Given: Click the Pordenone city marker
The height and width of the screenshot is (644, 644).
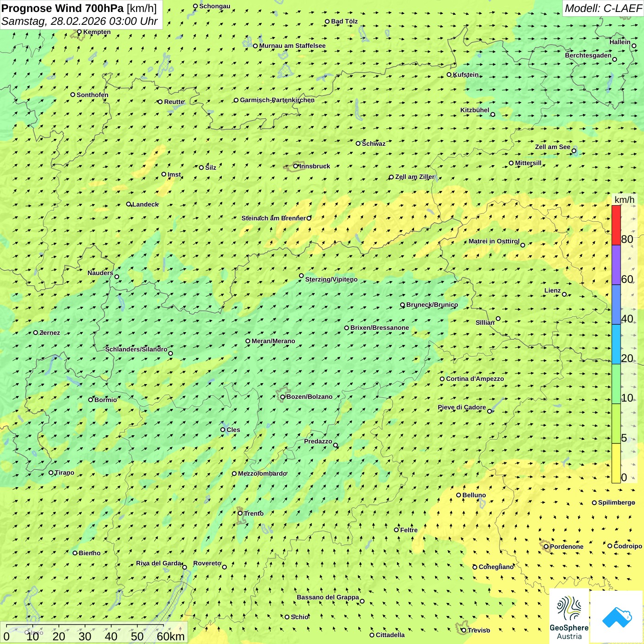Looking at the screenshot, I should click(546, 546).
